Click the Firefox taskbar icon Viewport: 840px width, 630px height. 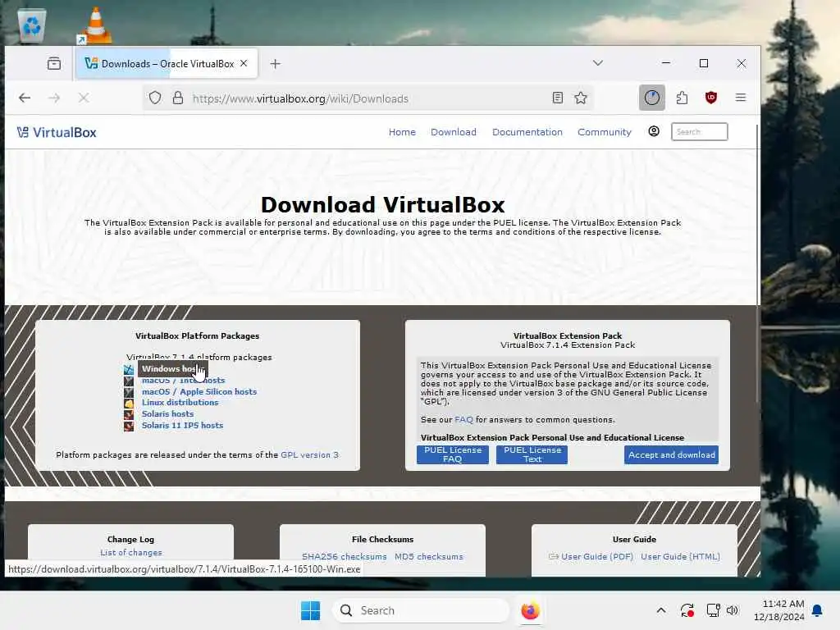pyautogui.click(x=530, y=610)
